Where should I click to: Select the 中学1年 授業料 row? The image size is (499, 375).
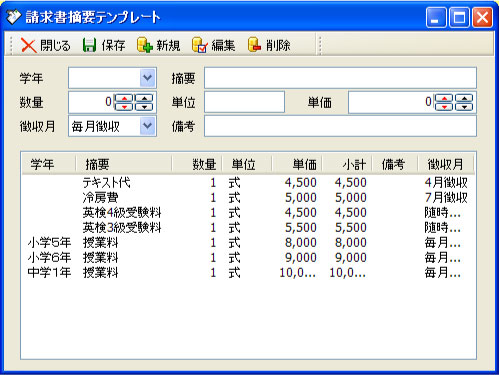click(x=248, y=273)
